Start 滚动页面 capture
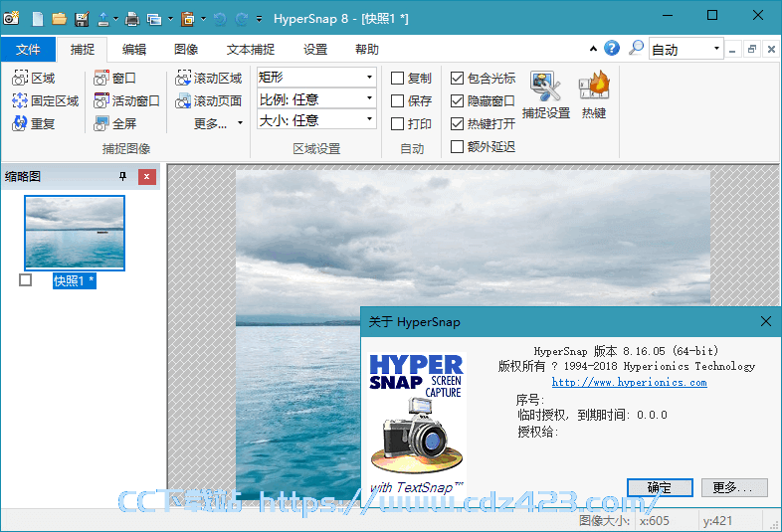The width and height of the screenshot is (782, 532). [209, 100]
